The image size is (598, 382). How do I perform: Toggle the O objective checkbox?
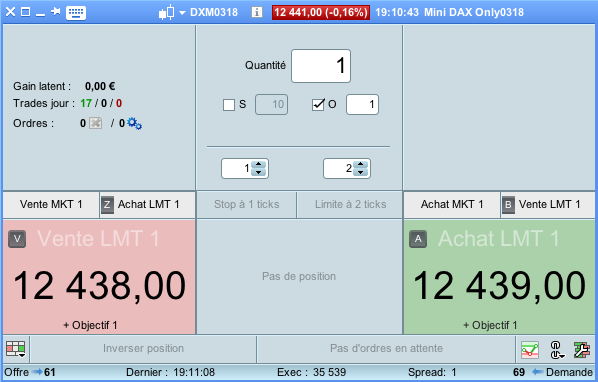point(318,104)
